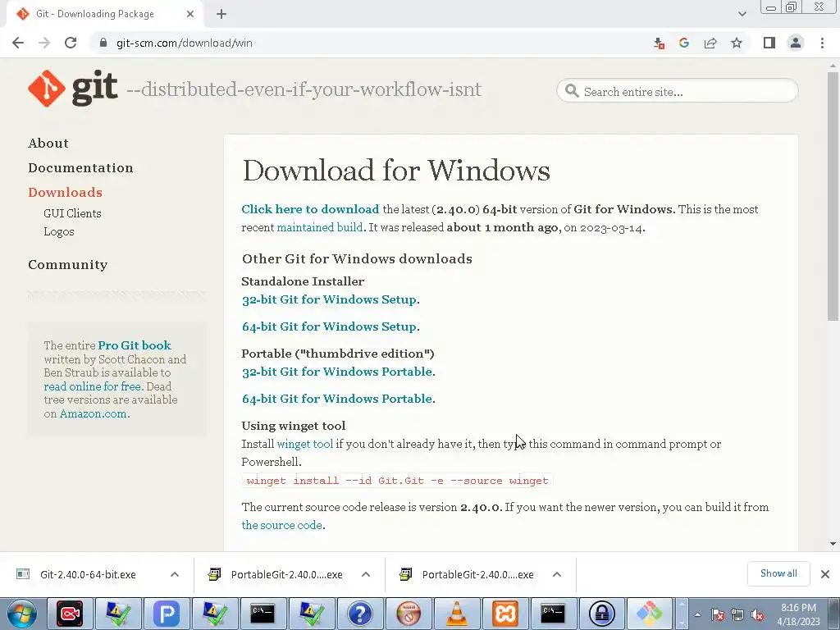Close the downloads bar
The image size is (840, 630).
click(x=825, y=574)
